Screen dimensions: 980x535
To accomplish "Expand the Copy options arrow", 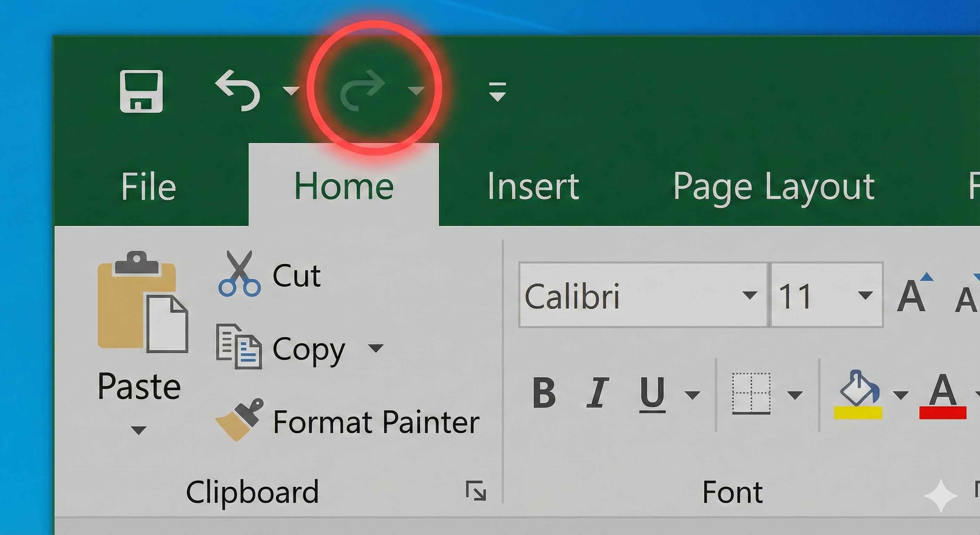I will 376,348.
